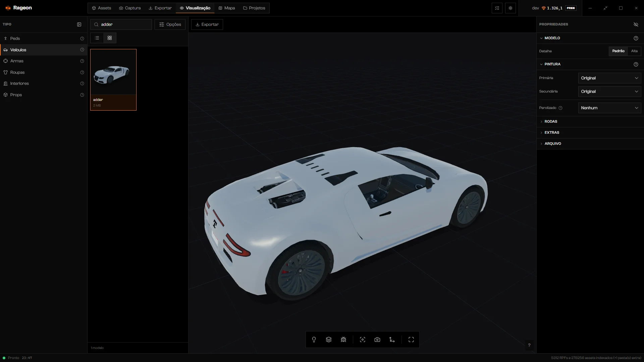Switch to list view
The height and width of the screenshot is (362, 644).
(97, 38)
